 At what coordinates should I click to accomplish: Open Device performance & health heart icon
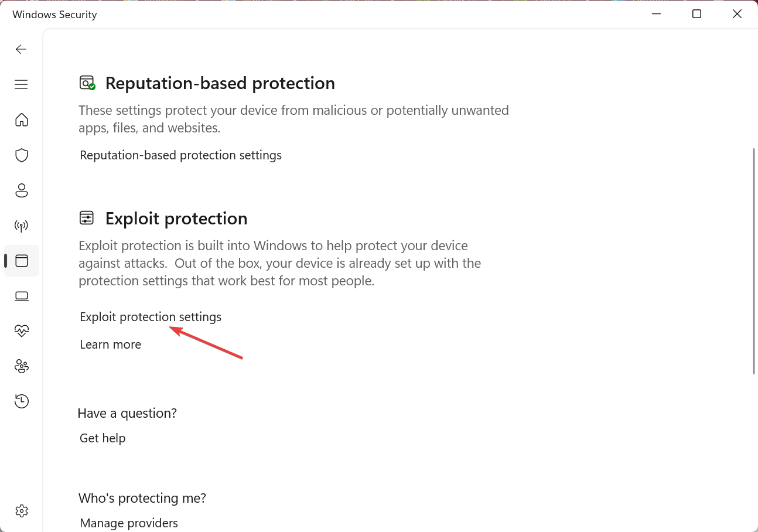coord(22,331)
